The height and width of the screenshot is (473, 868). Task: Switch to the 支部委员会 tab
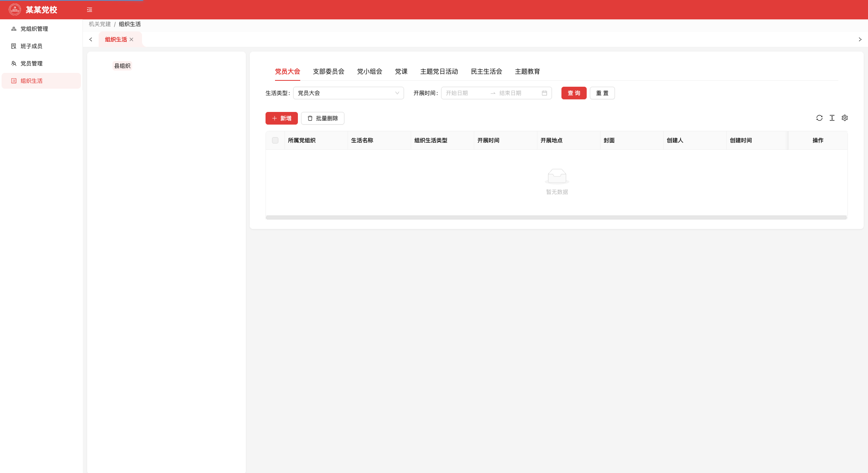coord(329,71)
